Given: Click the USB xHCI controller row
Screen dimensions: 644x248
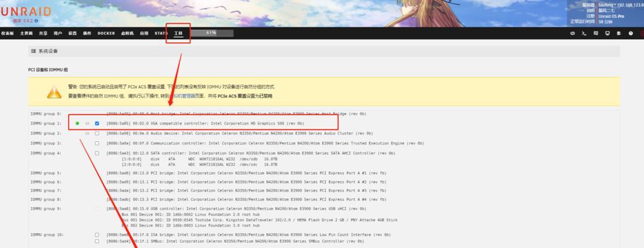Looking at the screenshot, I should [x=236, y=208].
